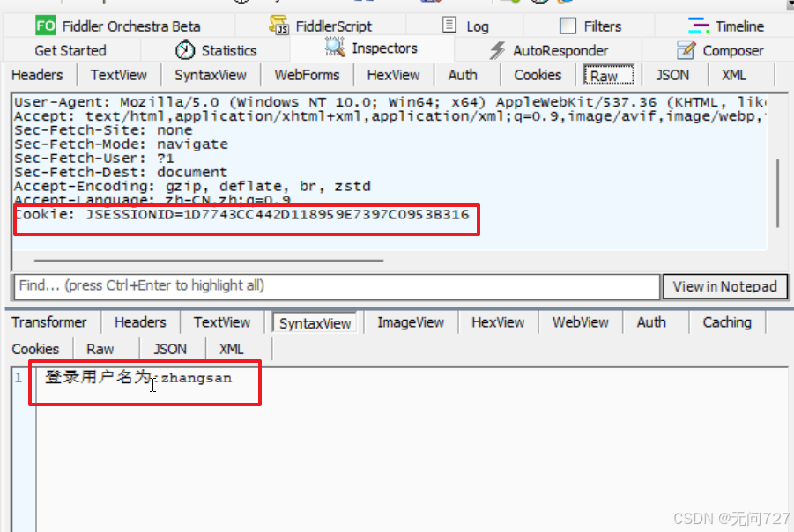This screenshot has height=532, width=794.
Task: Select the response JSON tab
Action: [170, 350]
